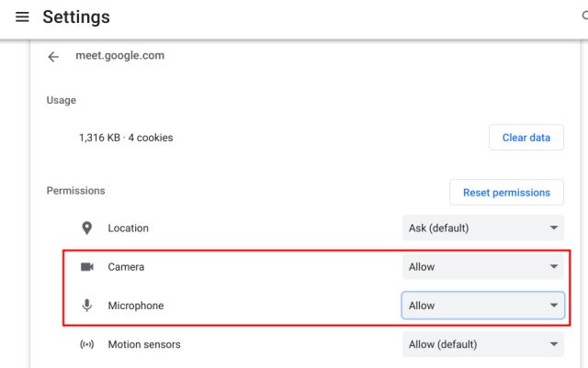Viewport: 588px width, 368px height.
Task: Click the Motion sensors label
Action: click(144, 344)
